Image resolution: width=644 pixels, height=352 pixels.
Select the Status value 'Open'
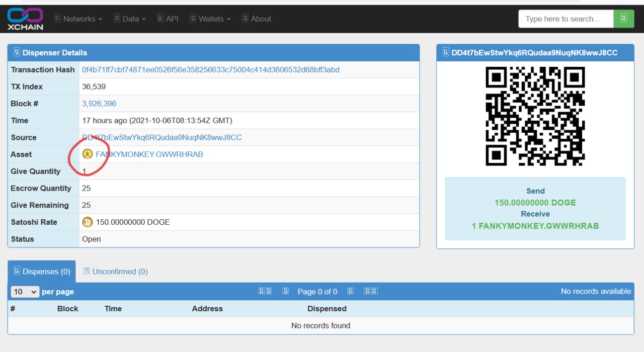(92, 239)
